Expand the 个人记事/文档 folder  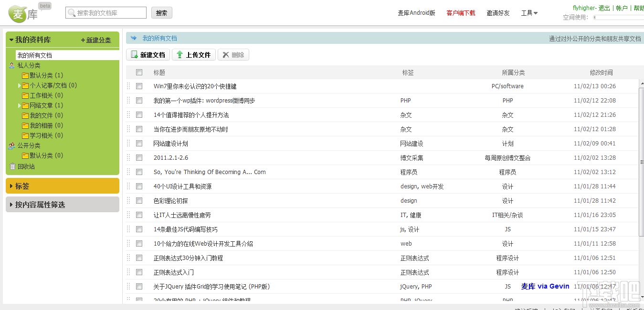[x=20, y=86]
